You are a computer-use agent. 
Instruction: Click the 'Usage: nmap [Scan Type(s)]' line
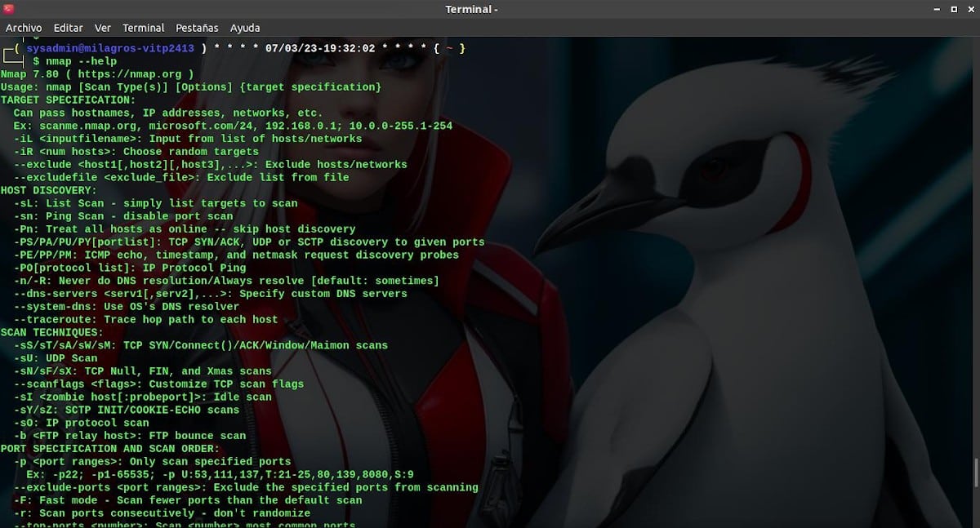click(191, 87)
